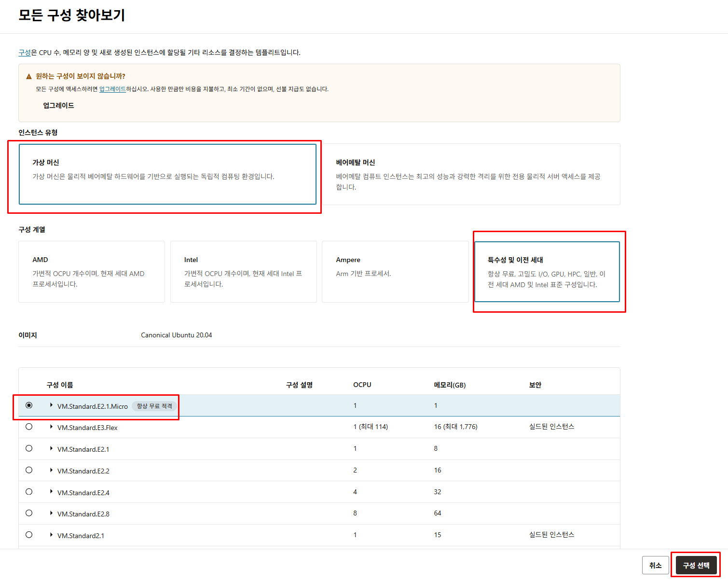Screen dimensions: 728x583
Task: Click 실드된 인스턴스 in the VM.Standard2.1 row
Action: [552, 535]
